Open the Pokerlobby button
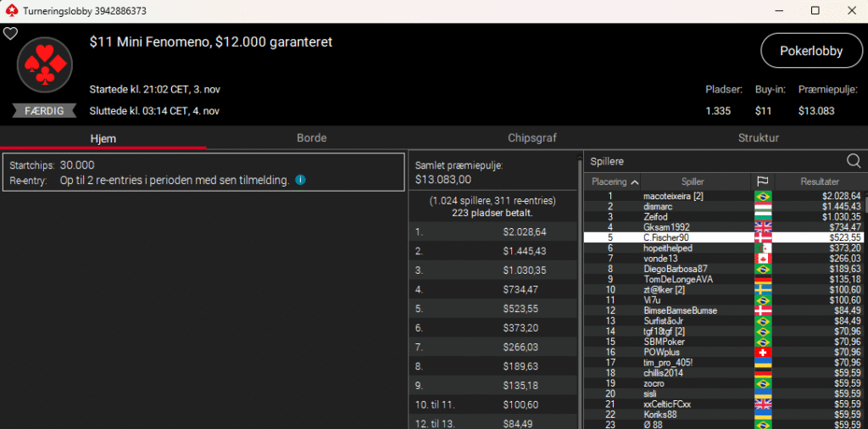This screenshot has width=868, height=429. pyautogui.click(x=810, y=51)
